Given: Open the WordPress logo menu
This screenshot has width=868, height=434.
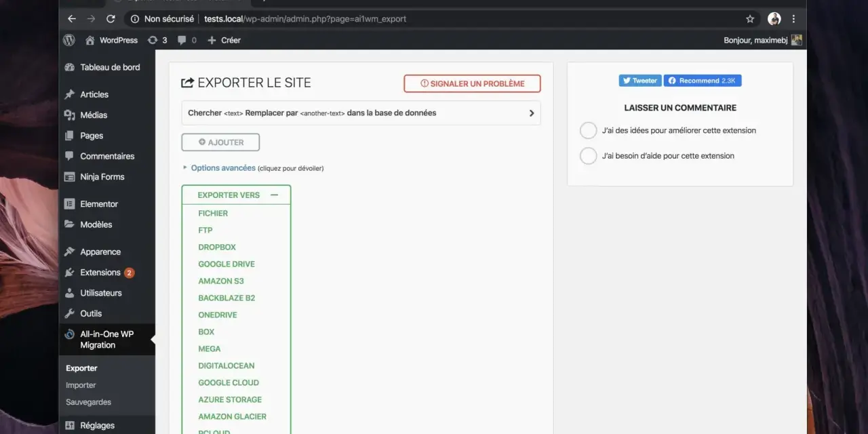Looking at the screenshot, I should (x=69, y=40).
